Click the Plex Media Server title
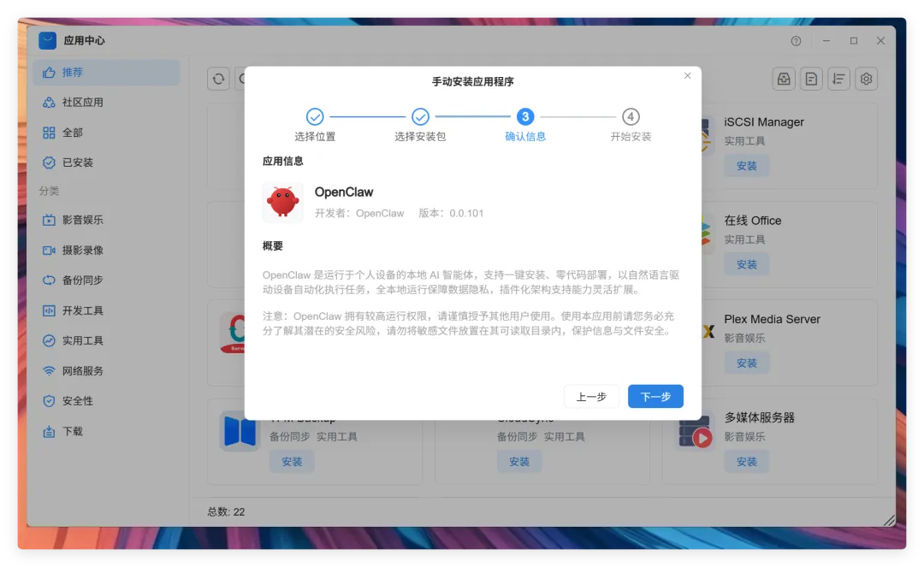924x567 pixels. coord(772,319)
